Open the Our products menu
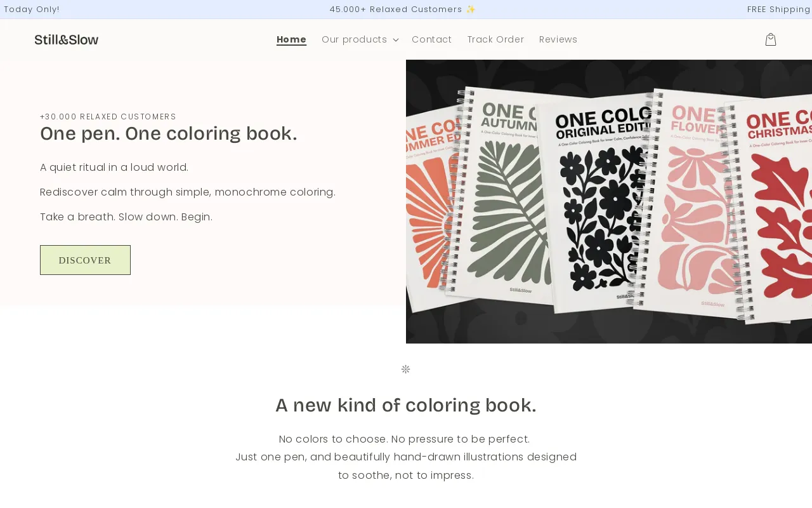This screenshot has height=508, width=812. point(354,39)
